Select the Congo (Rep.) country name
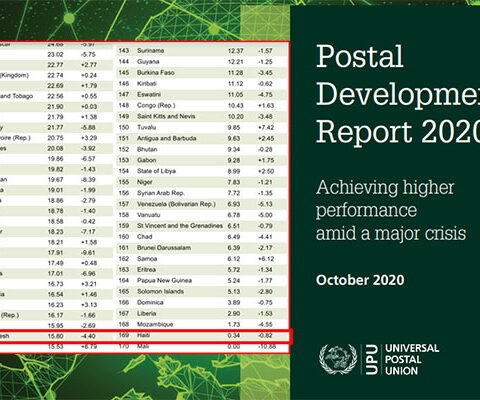The height and width of the screenshot is (400, 480). pyautogui.click(x=156, y=105)
